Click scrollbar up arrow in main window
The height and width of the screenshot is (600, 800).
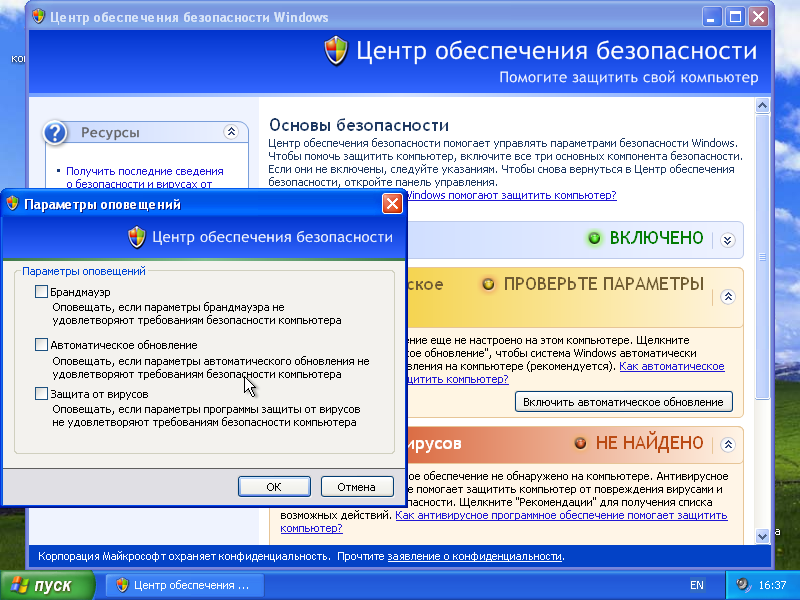[762, 106]
